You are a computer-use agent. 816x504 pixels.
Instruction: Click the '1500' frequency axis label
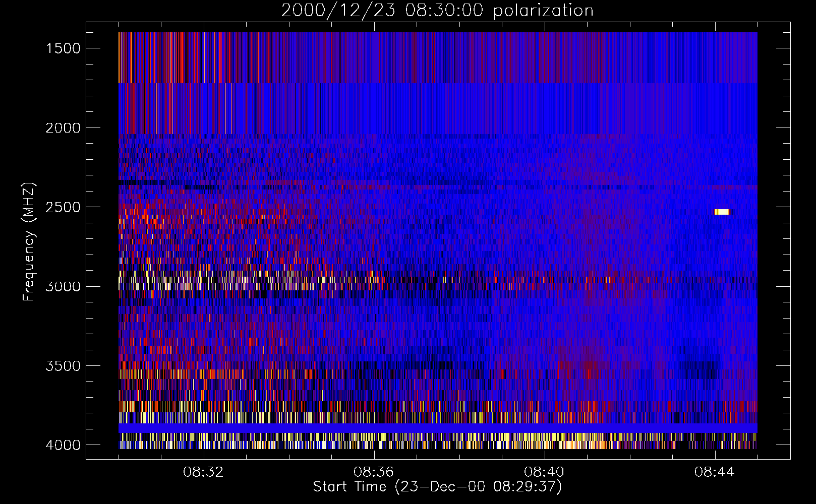(x=63, y=48)
